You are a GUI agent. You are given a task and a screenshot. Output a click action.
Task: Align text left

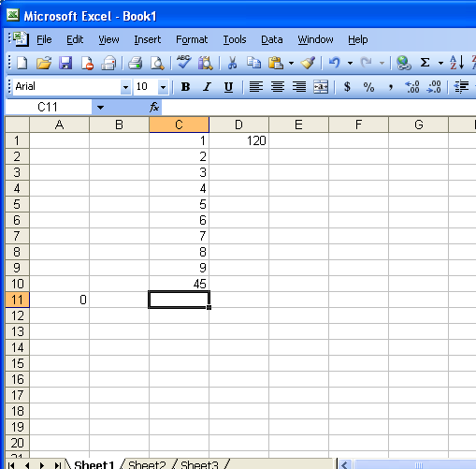(256, 87)
